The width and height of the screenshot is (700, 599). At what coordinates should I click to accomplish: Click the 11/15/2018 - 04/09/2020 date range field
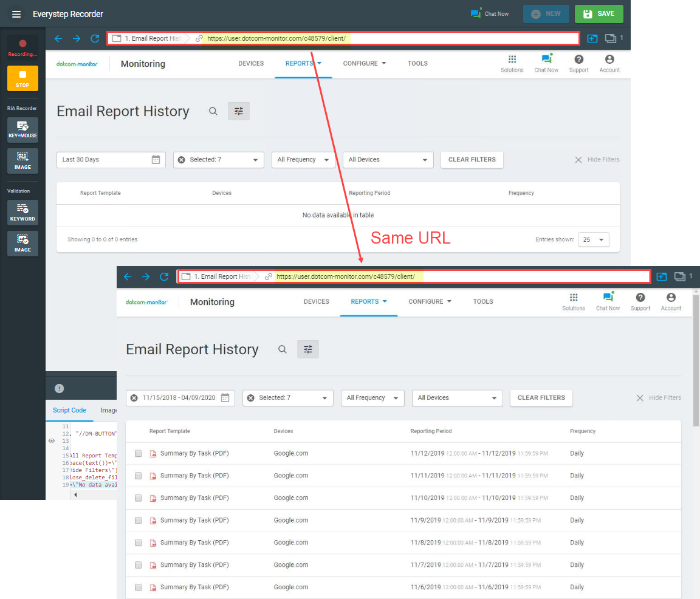tap(179, 398)
